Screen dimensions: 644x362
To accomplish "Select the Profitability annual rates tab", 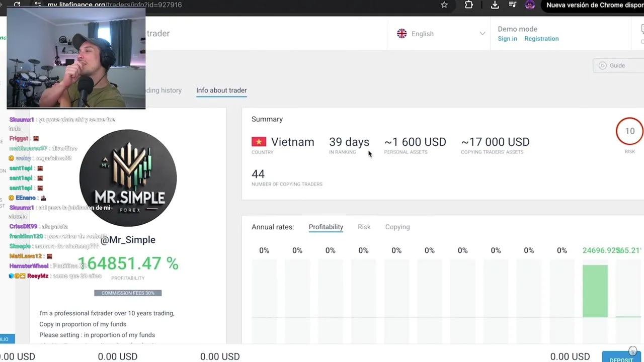I will [x=326, y=227].
